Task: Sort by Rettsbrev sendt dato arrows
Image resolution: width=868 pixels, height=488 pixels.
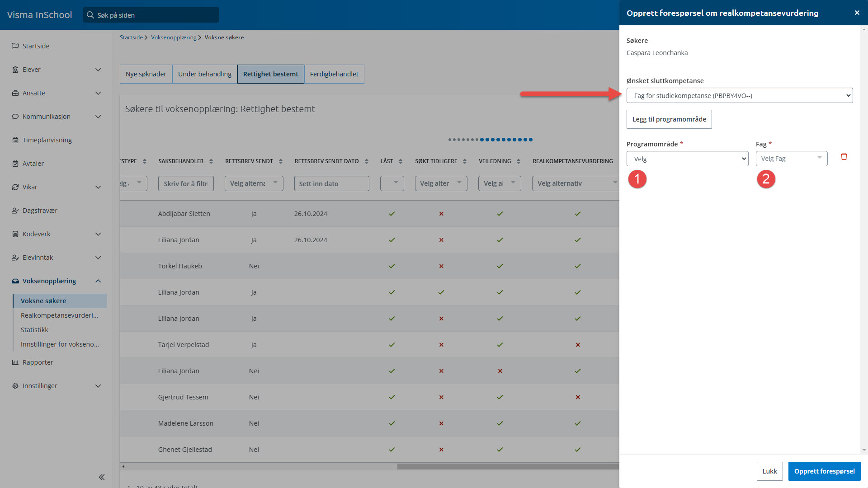Action: click(x=367, y=161)
